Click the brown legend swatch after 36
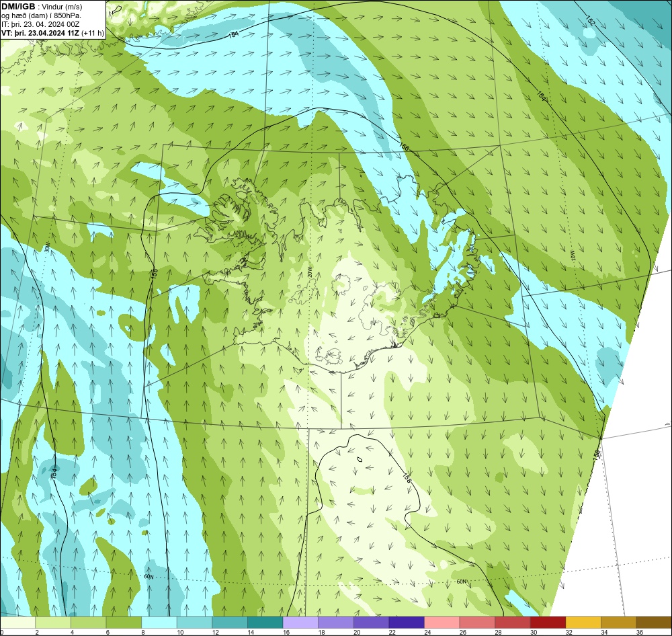 coord(654,623)
